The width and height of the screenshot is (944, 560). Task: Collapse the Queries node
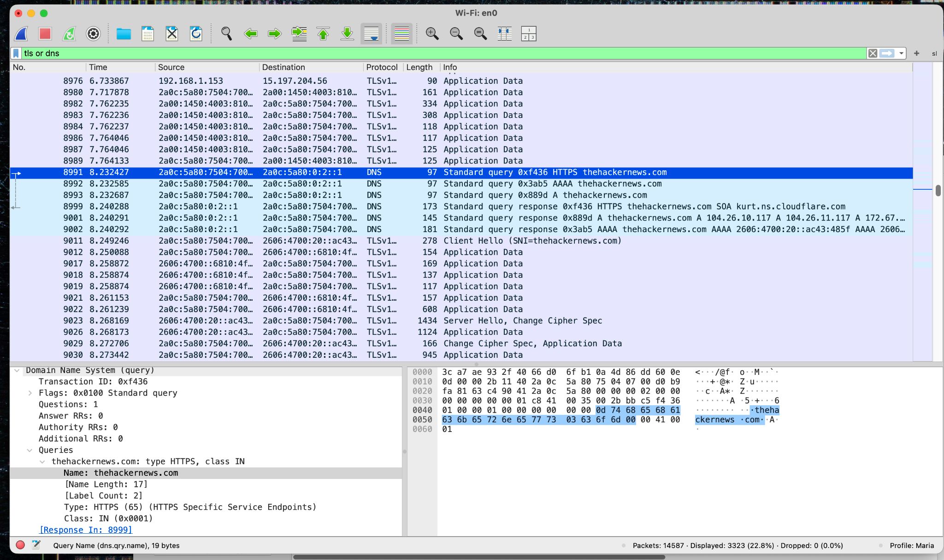point(30,450)
